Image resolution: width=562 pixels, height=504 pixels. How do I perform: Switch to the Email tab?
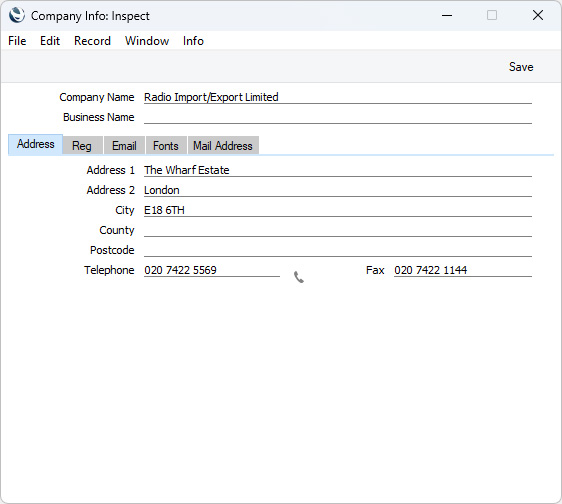click(124, 146)
